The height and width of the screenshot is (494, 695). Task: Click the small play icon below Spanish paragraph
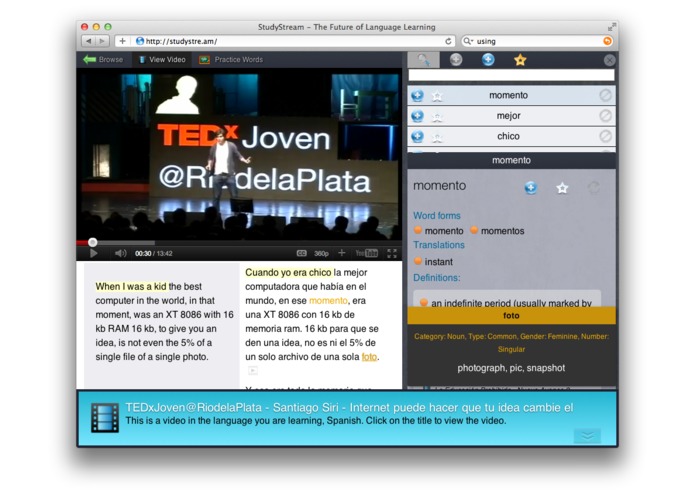pyautogui.click(x=253, y=370)
